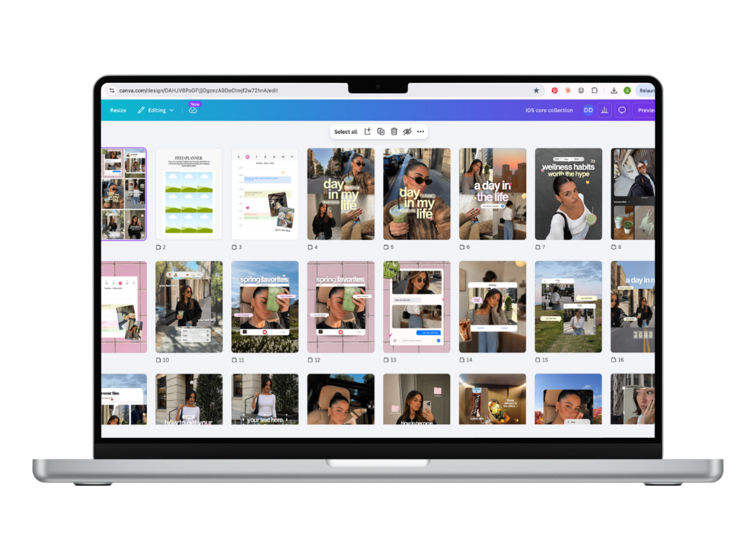Click the cloud save status icon marked New
756x540 pixels.
[x=193, y=110]
